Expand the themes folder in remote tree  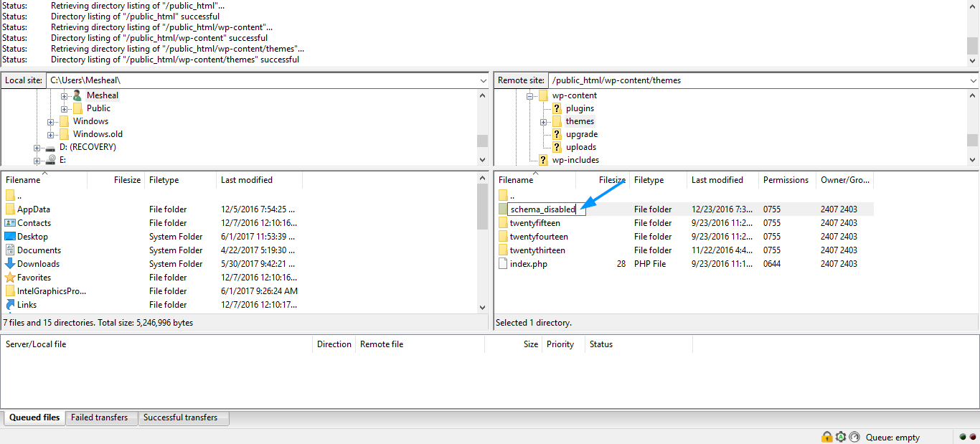click(544, 122)
